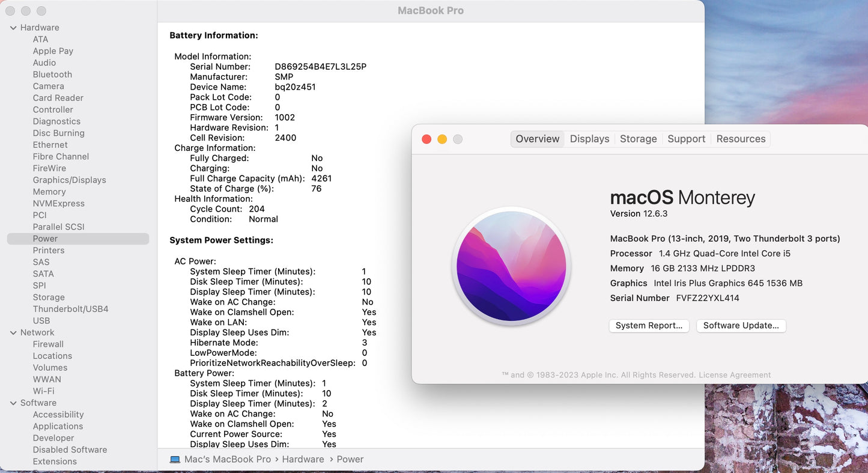The image size is (868, 473).
Task: Select Bluetooth in the hardware list
Action: pyautogui.click(x=52, y=75)
